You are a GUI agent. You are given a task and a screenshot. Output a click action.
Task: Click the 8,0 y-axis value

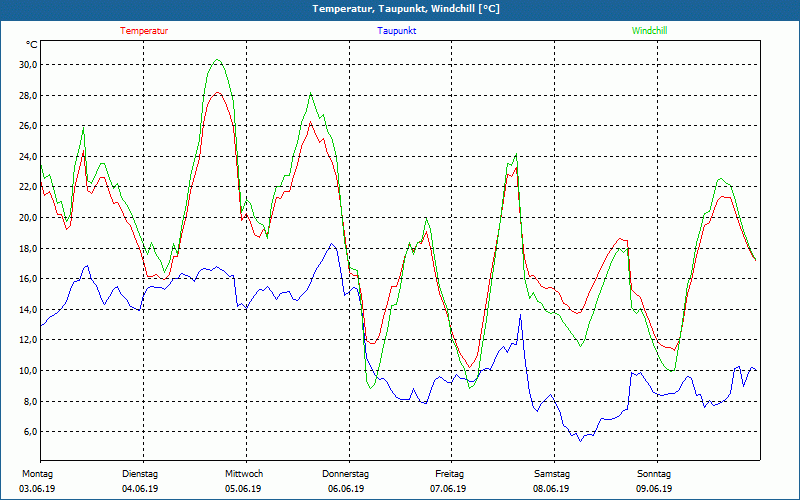click(x=31, y=402)
